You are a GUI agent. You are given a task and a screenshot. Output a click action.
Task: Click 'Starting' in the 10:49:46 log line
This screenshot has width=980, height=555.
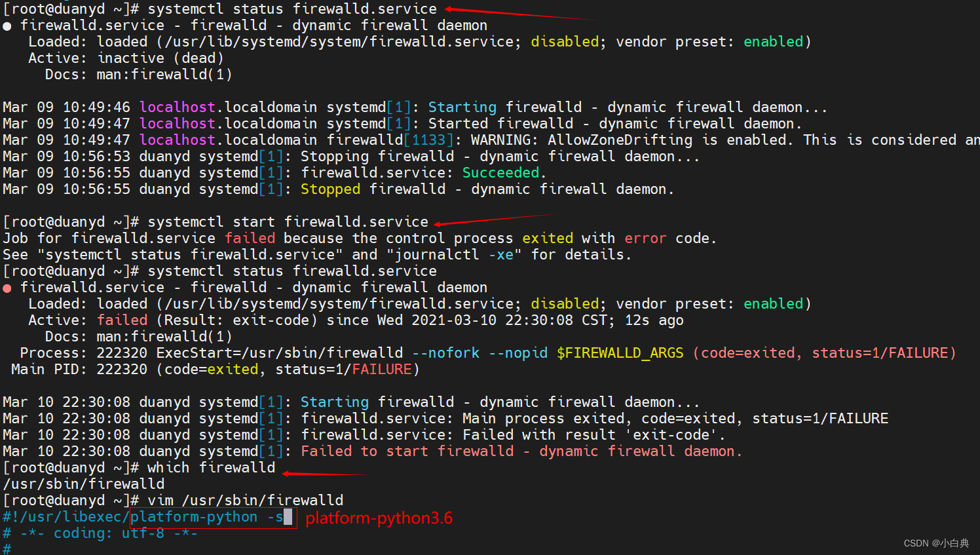point(462,107)
